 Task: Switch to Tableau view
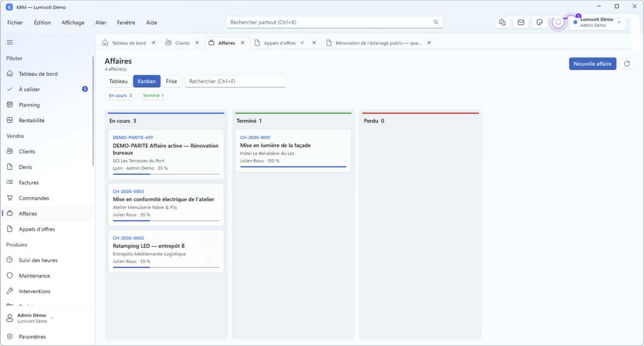click(x=118, y=81)
